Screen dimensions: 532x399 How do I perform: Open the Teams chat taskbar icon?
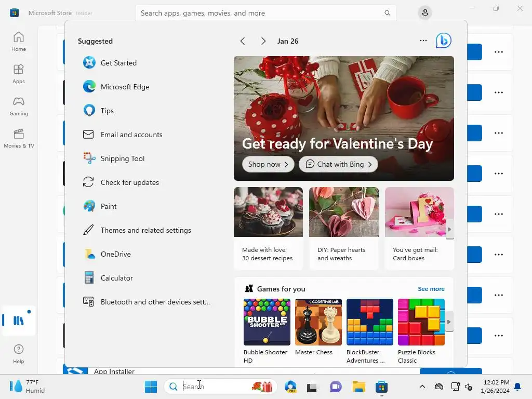tap(336, 387)
